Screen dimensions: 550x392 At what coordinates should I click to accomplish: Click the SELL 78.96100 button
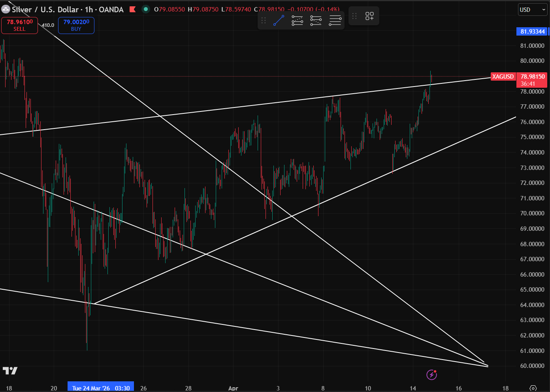coord(20,25)
